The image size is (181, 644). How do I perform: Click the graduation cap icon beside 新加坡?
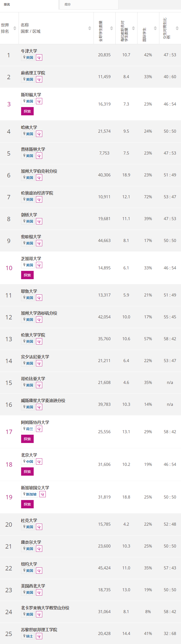pyautogui.click(x=42, y=494)
